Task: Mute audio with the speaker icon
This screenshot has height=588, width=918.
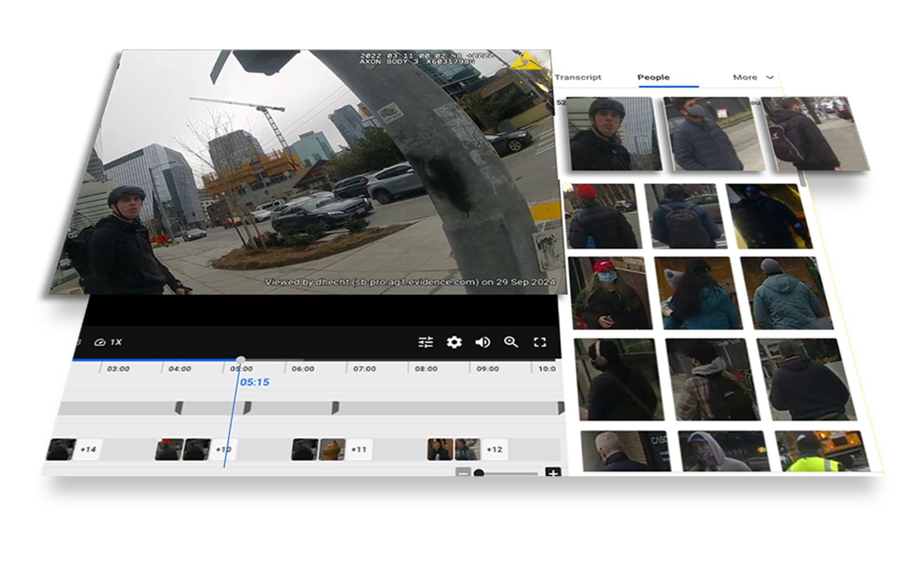Action: point(483,342)
